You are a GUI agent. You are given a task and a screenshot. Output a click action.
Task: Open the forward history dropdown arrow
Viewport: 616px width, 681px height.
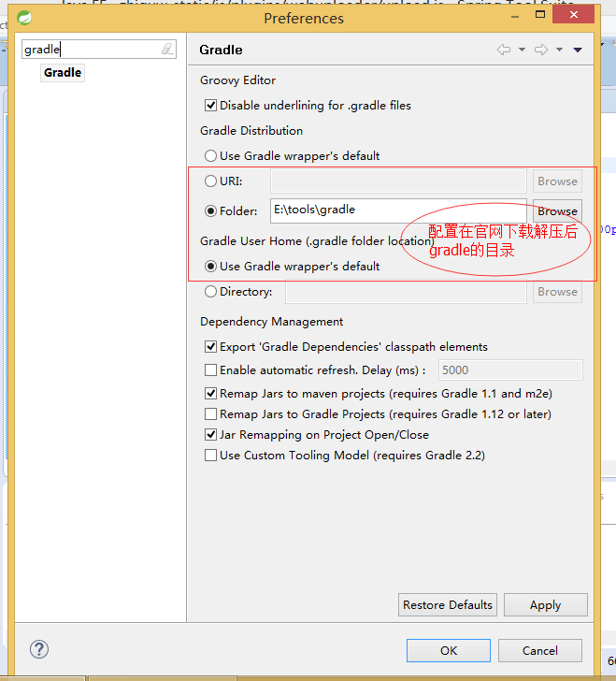pyautogui.click(x=559, y=50)
